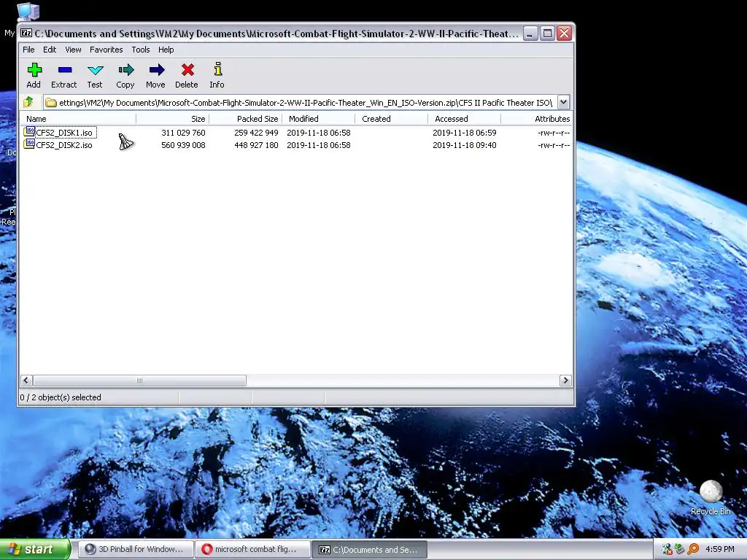
Task: Click size value 311 029 760
Action: [183, 133]
